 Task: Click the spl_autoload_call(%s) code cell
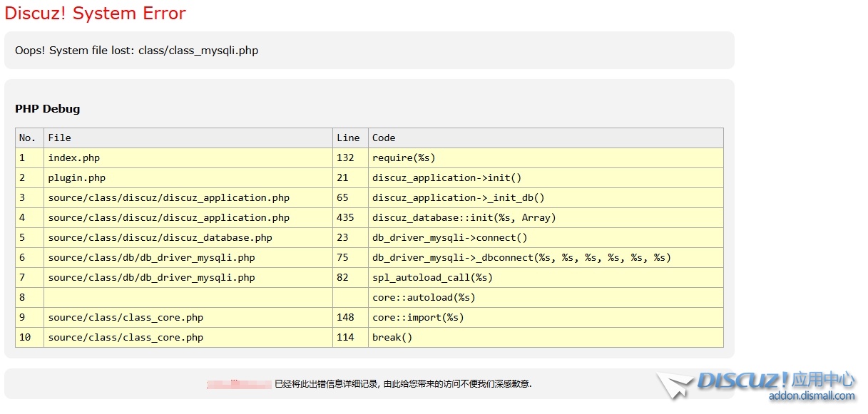(432, 277)
